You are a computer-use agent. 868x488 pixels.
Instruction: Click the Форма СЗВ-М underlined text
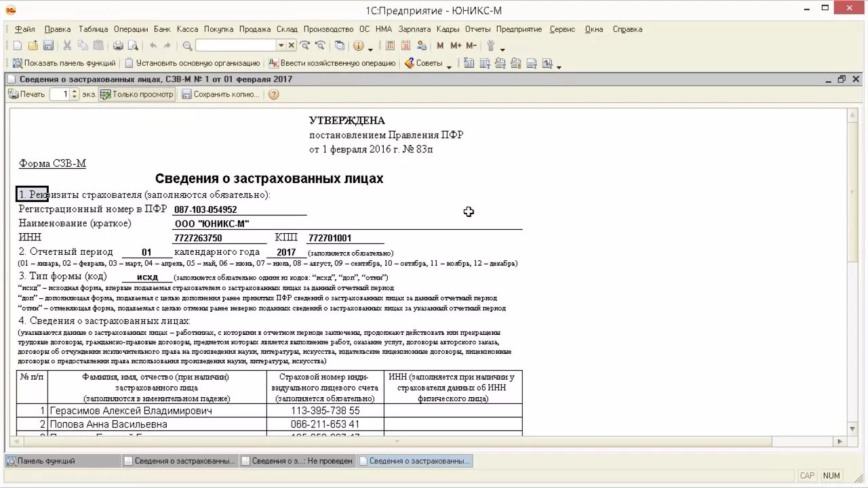coord(52,163)
